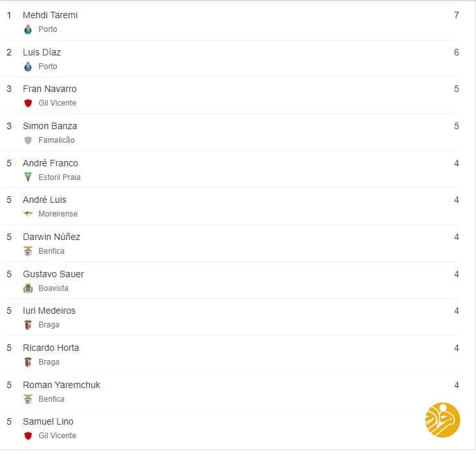Click the Porto crest under Mehdi Taremi
This screenshot has height=454, width=476.
[x=27, y=29]
